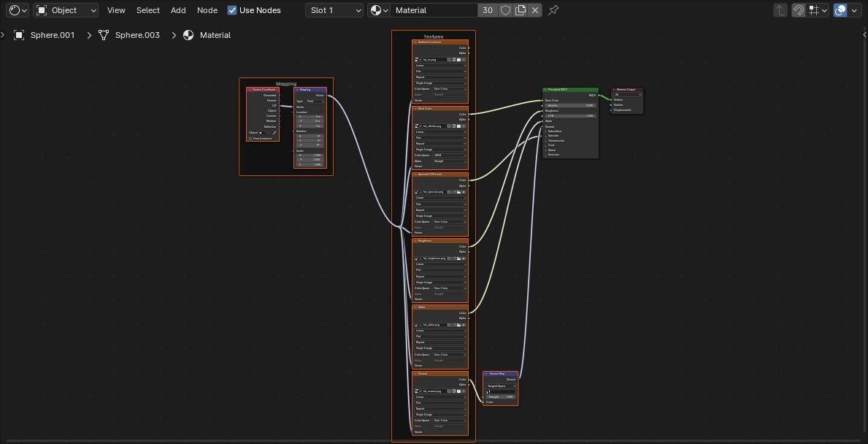Click the new material duplicate icon
868x444 pixels.
(x=520, y=10)
